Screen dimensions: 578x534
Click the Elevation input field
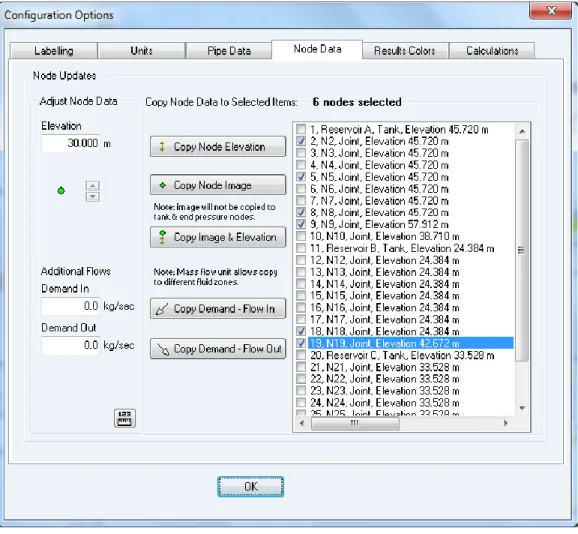70,143
